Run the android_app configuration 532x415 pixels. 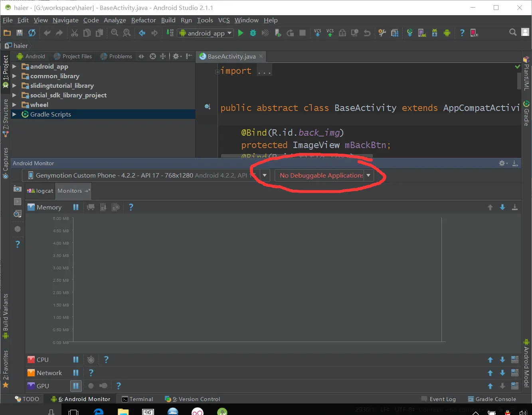(x=241, y=33)
